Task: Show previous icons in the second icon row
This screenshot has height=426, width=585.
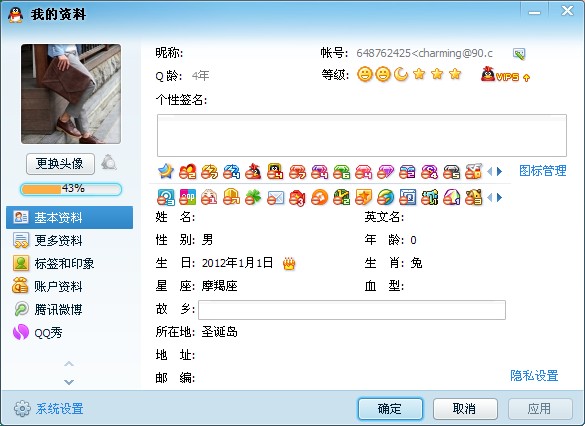Action: coord(490,197)
